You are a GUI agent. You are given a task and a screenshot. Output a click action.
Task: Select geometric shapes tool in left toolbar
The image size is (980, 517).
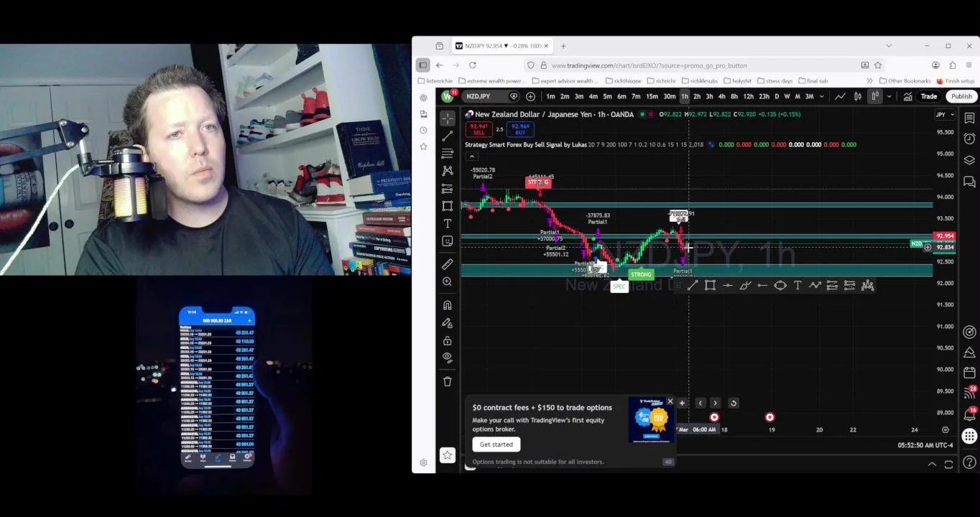[448, 206]
